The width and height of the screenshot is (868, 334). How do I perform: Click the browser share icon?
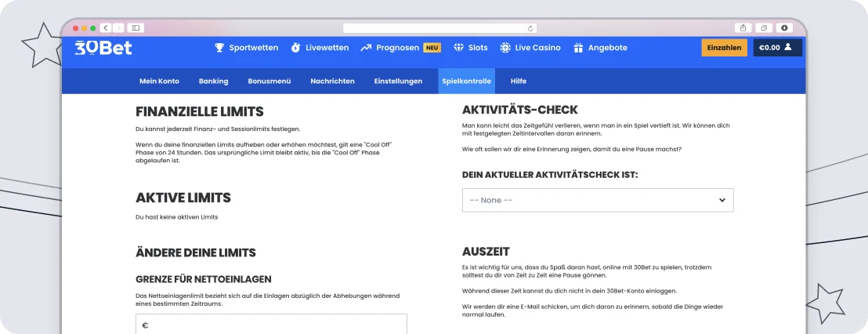[x=743, y=27]
